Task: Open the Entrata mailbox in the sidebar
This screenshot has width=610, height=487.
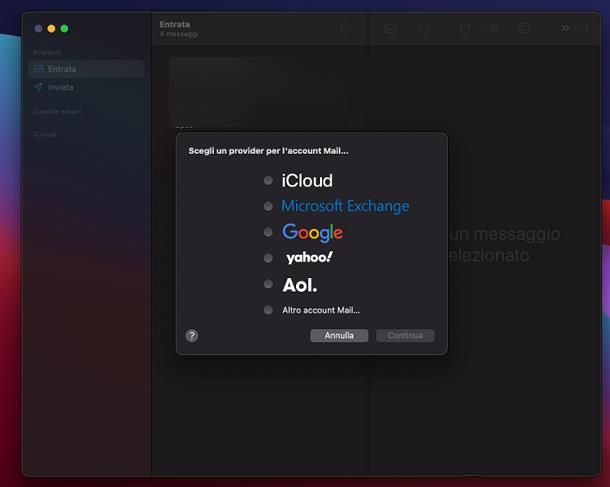Action: [x=86, y=69]
